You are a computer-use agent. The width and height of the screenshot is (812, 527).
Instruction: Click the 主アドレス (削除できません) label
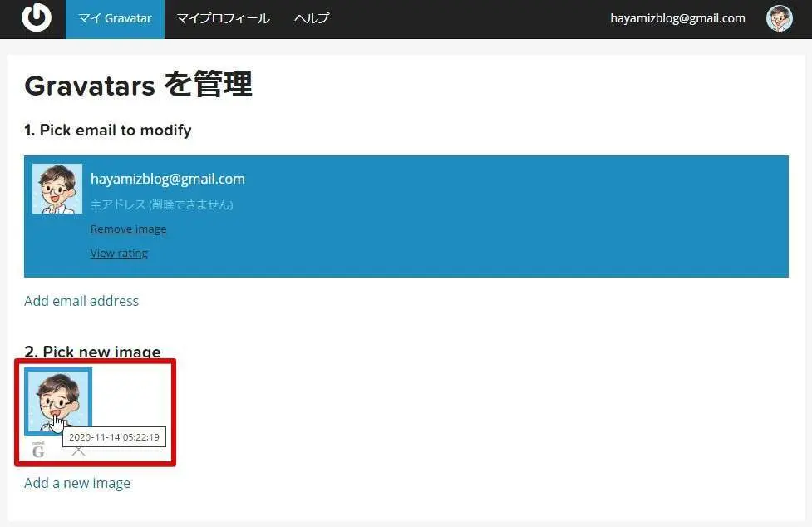pyautogui.click(x=161, y=204)
